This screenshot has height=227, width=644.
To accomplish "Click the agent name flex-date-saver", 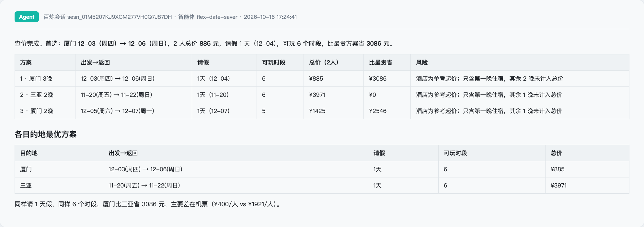I will click(x=217, y=17).
